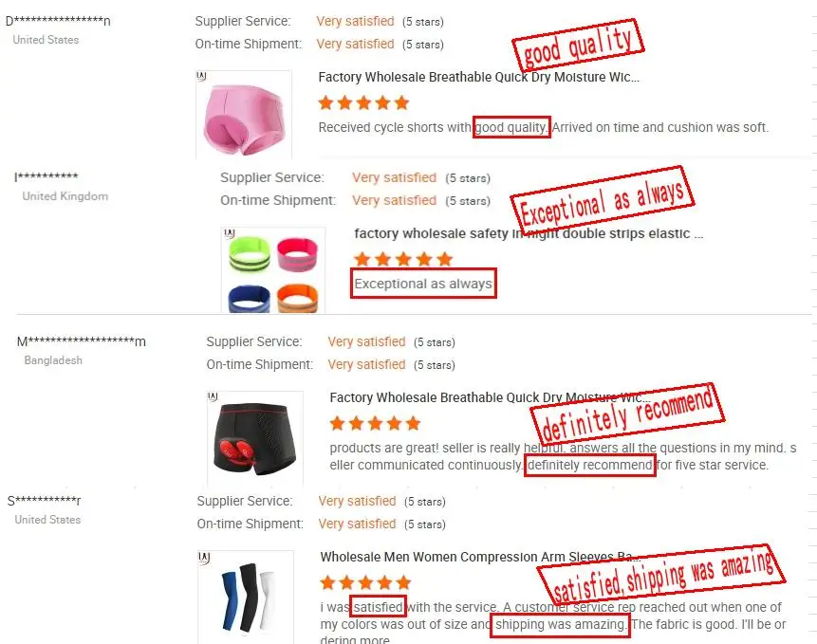Click the five-star rating of the first review
This screenshot has width=817, height=644.
(x=363, y=102)
